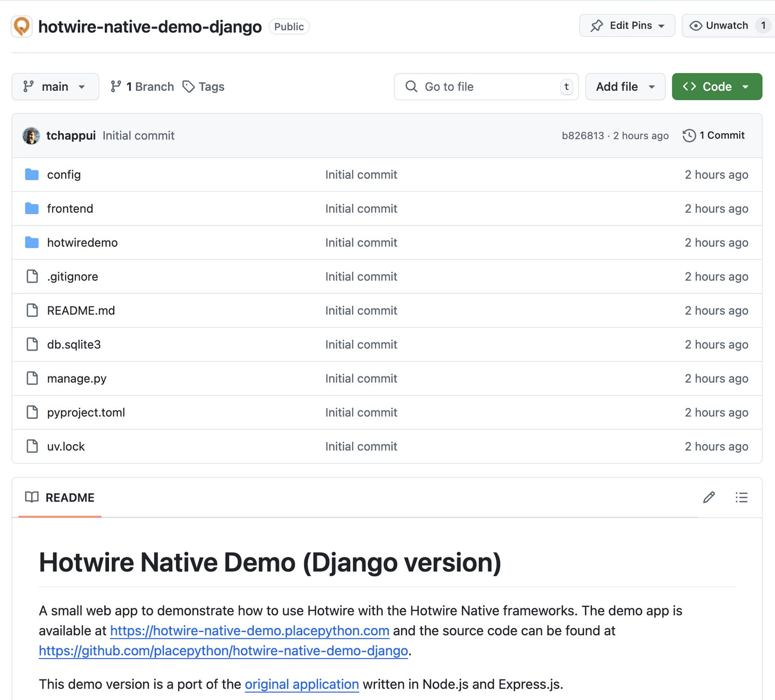This screenshot has width=775, height=700.
Task: Open the .gitignore file
Action: pyautogui.click(x=73, y=276)
